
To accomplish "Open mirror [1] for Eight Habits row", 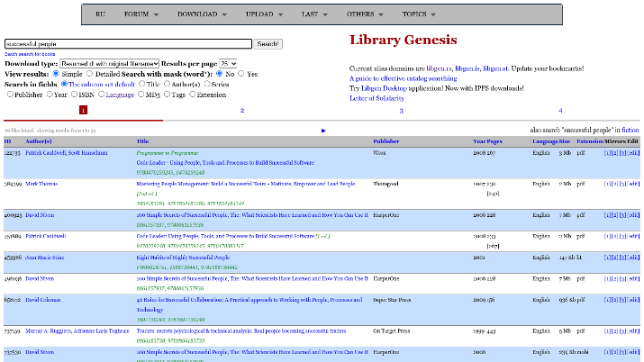I will pyautogui.click(x=607, y=258).
